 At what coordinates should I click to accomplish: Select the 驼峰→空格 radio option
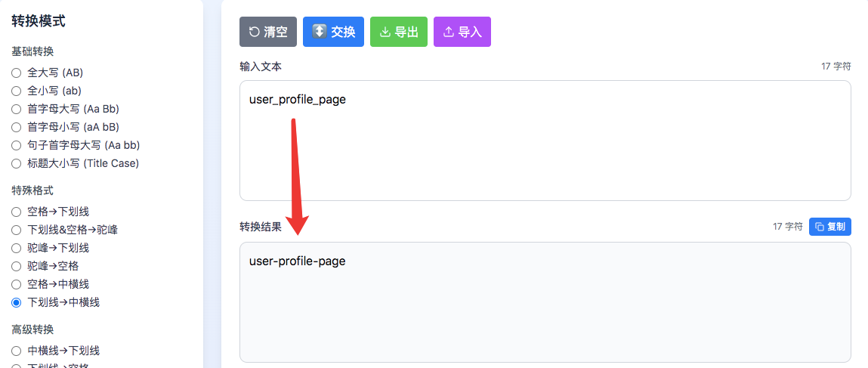tap(16, 266)
